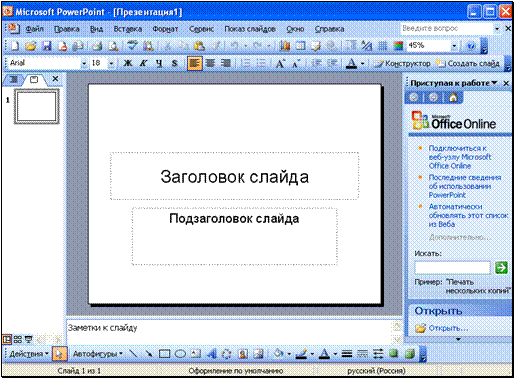Expand the Действия drawing menu

(x=29, y=354)
